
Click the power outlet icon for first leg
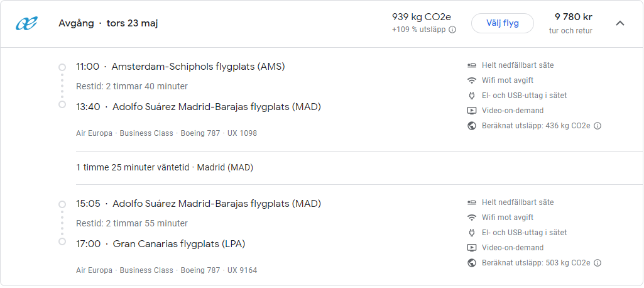click(x=472, y=96)
